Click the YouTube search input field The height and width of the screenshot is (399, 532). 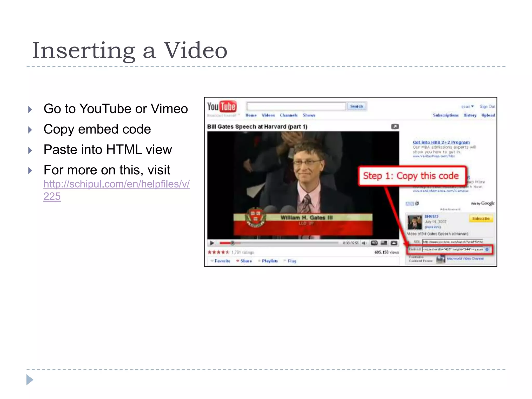296,106
